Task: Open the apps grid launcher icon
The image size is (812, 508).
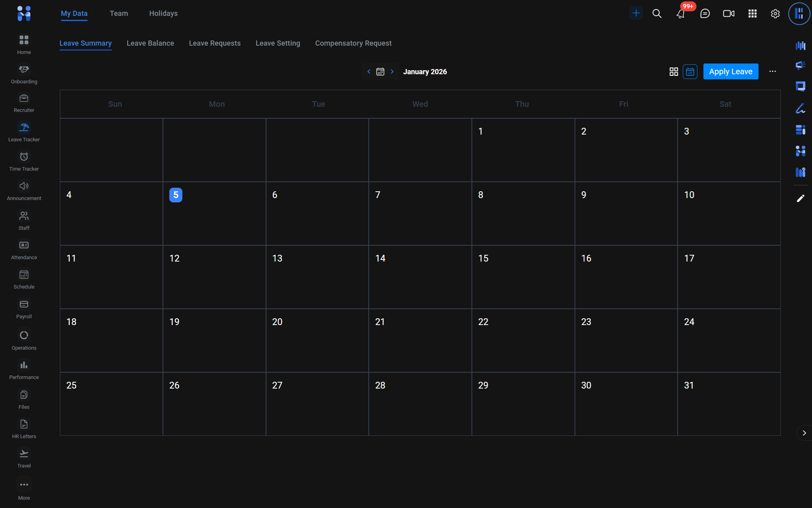Action: 752,13
